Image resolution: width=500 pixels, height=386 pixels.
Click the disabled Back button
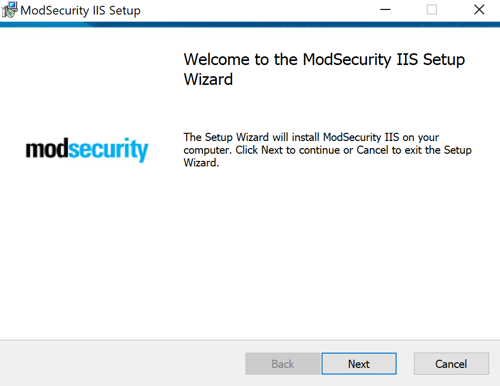[x=282, y=364]
